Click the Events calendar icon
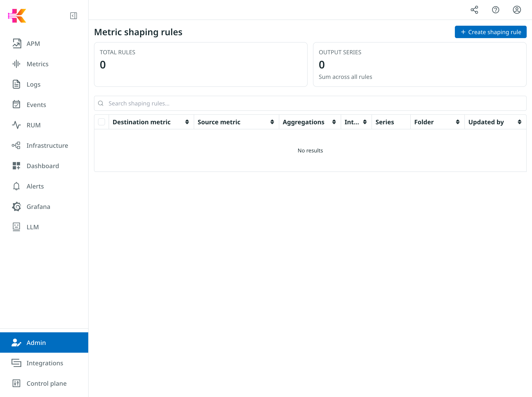 click(x=16, y=105)
